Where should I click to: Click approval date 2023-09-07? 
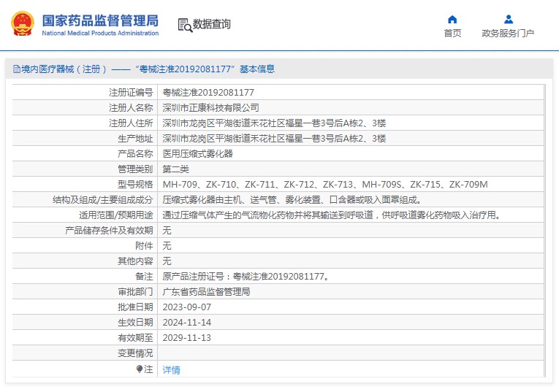(x=187, y=307)
